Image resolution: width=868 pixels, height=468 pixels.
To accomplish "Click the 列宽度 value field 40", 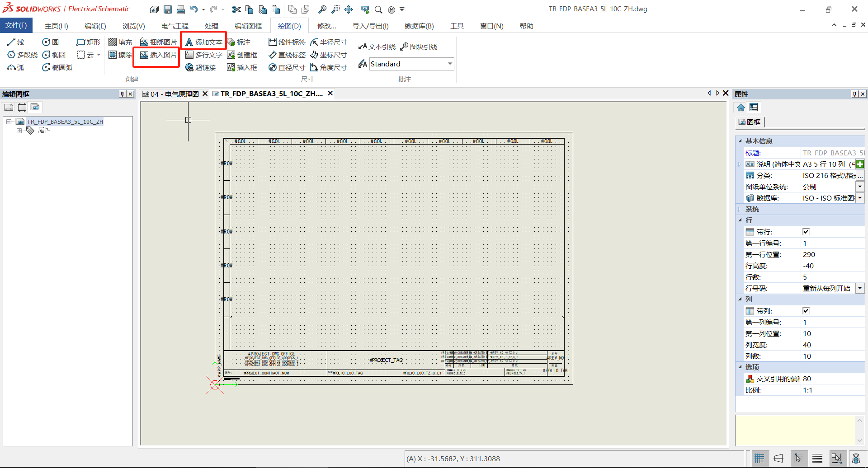I will click(x=832, y=345).
